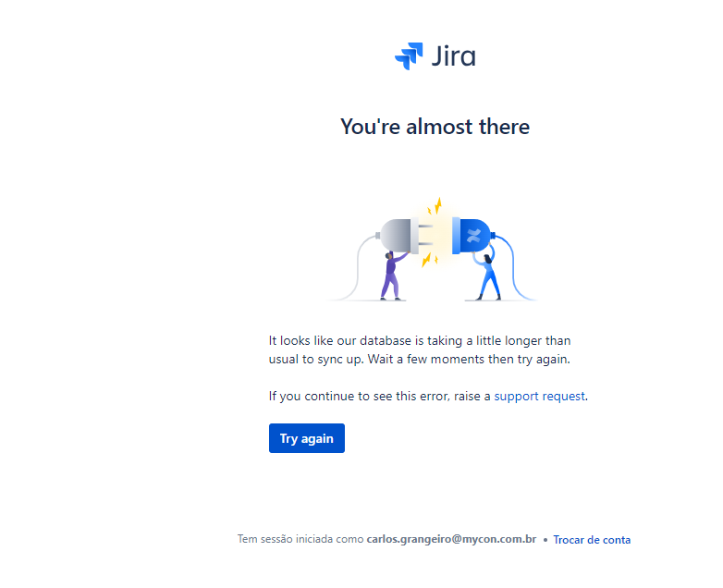Click the database sync message paragraph
The height and width of the screenshot is (588, 723).
(420, 350)
